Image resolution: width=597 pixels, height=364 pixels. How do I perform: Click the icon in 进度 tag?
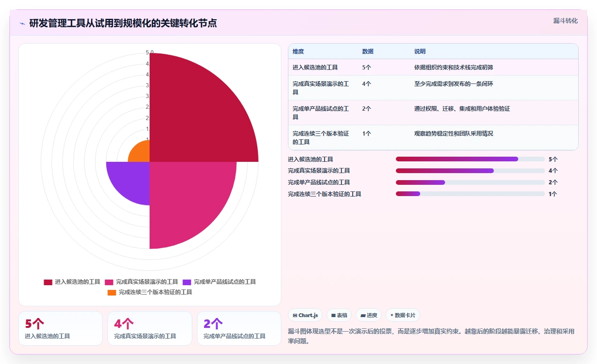coord(363,315)
